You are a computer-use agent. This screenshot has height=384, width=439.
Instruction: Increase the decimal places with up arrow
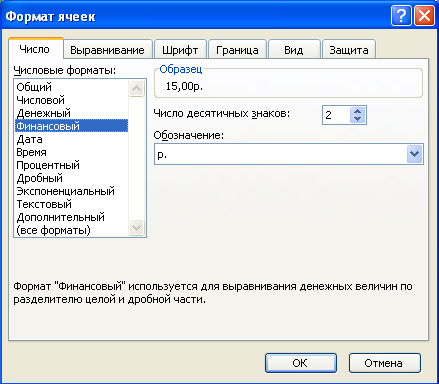[358, 111]
